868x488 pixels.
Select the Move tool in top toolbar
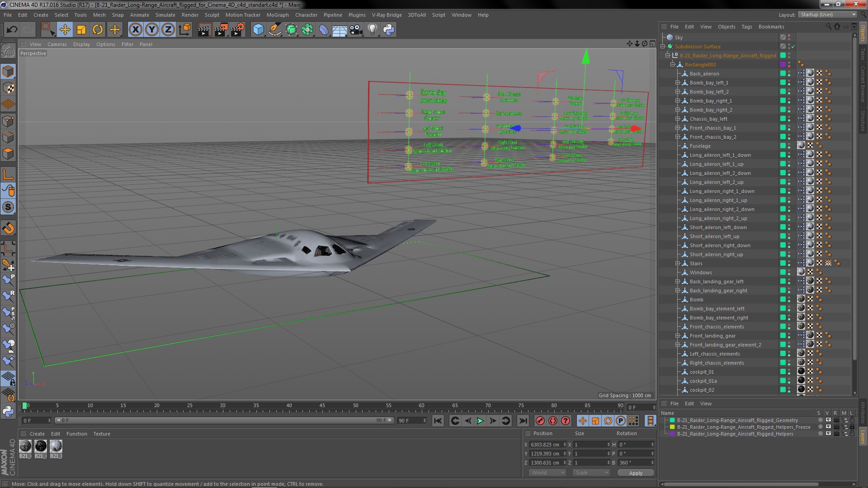pyautogui.click(x=65, y=30)
